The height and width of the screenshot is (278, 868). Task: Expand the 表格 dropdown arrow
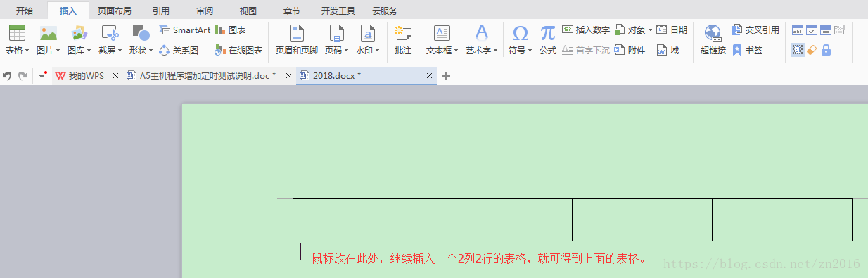click(x=27, y=51)
